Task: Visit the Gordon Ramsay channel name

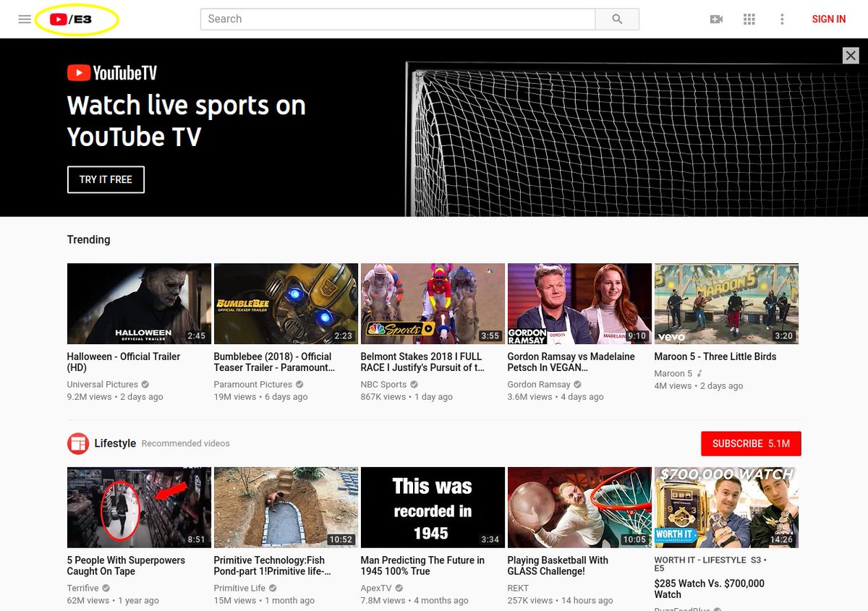Action: pyautogui.click(x=539, y=385)
